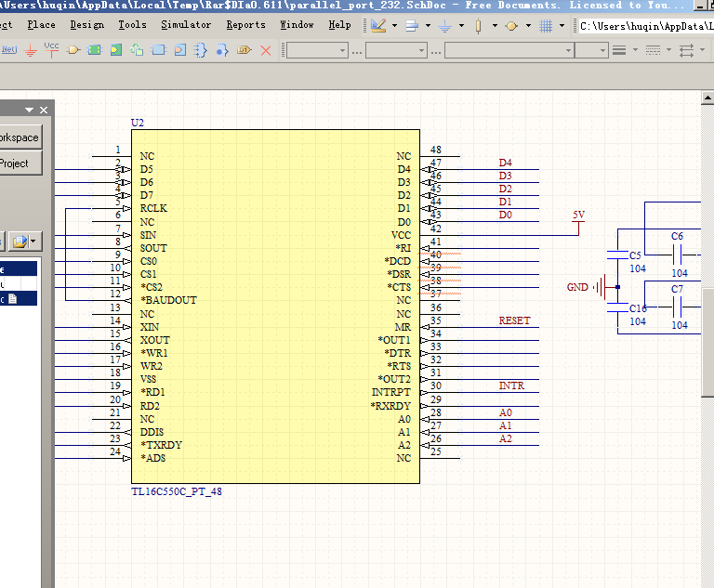
Task: Select the A2 net label
Action: click(x=506, y=438)
